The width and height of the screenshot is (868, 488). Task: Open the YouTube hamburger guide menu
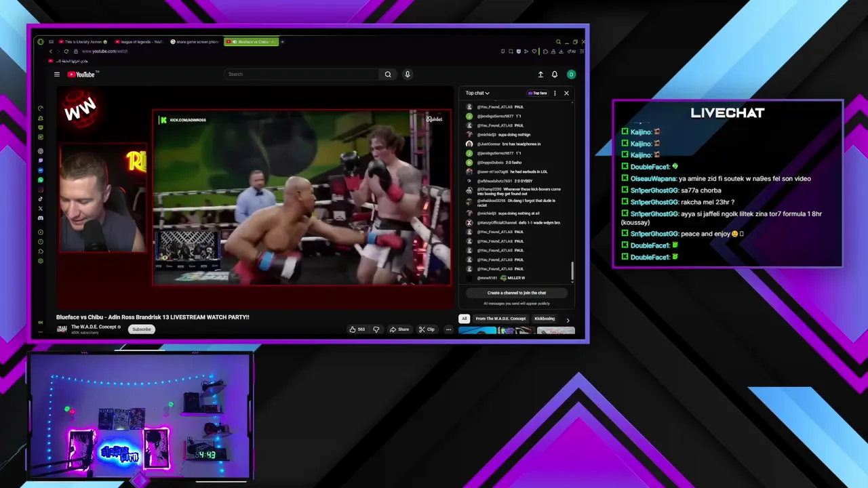[x=57, y=75]
